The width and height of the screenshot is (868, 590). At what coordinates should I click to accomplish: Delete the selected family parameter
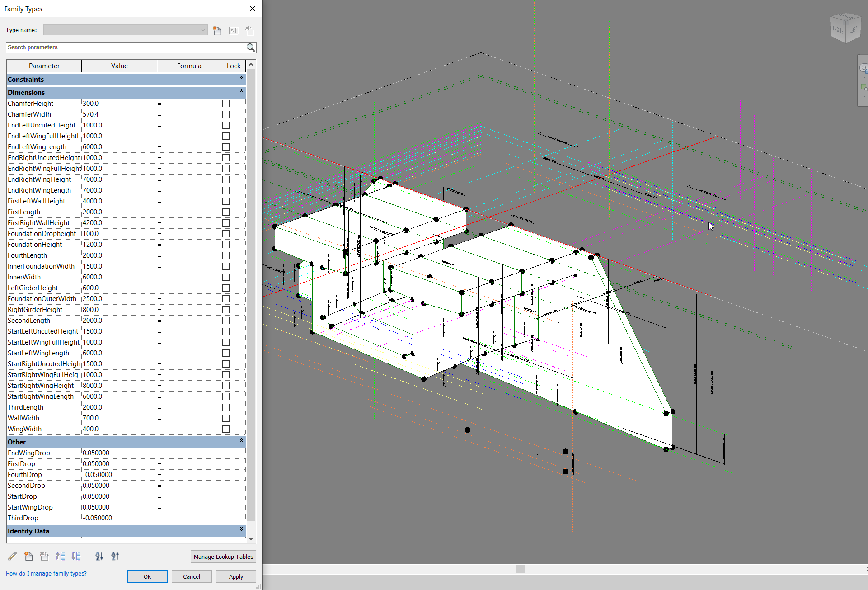coord(44,556)
